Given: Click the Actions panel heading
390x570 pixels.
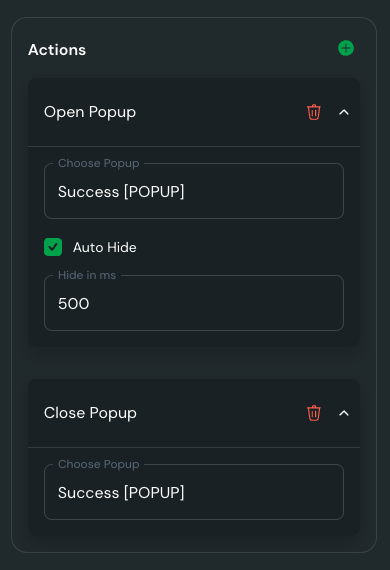Looking at the screenshot, I should coord(57,50).
